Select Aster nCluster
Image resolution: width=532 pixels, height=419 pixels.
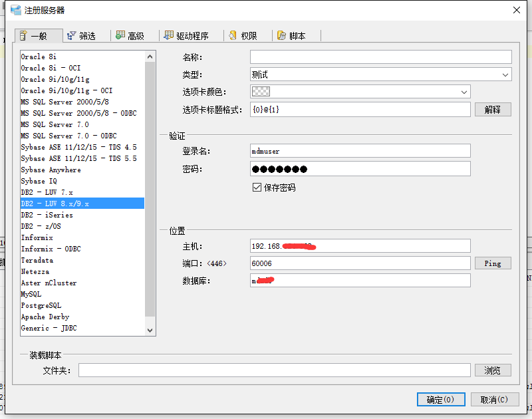[82, 283]
